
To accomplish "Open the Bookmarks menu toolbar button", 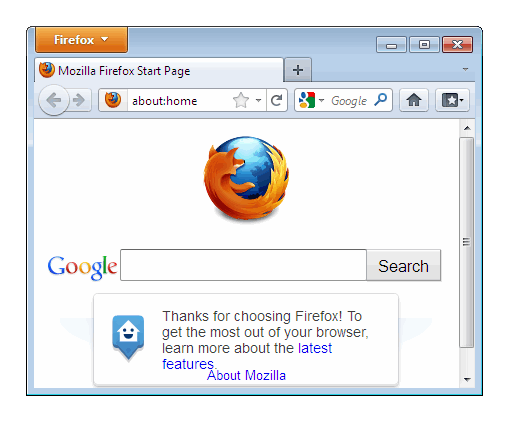I will coord(452,100).
